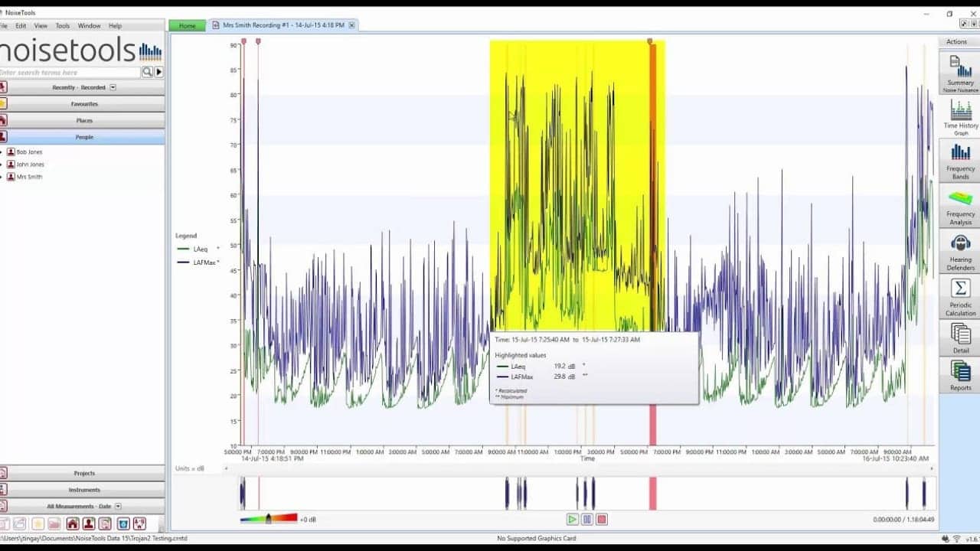Click the Wi-Fi status bar icon
Screen dimensions: 980x551
pos(956,539)
